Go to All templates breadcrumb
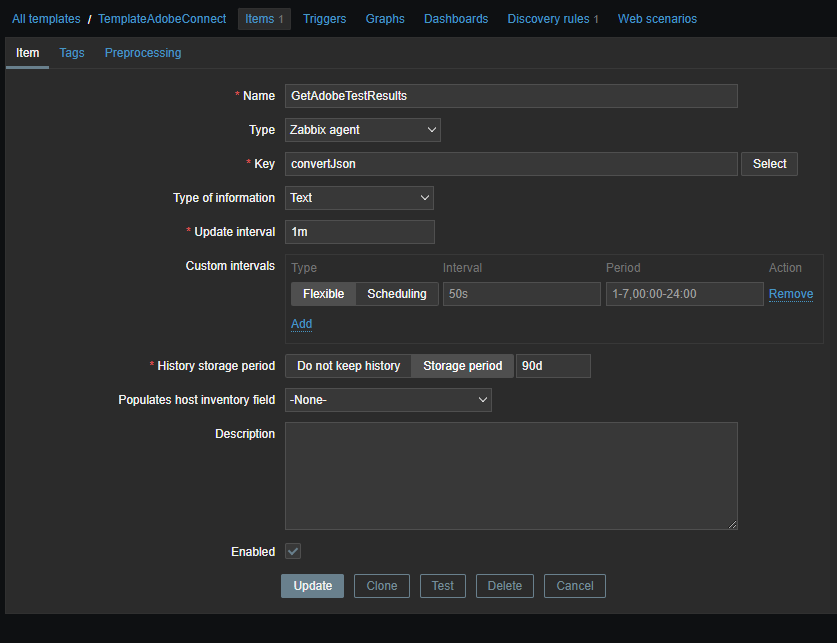 (x=46, y=19)
